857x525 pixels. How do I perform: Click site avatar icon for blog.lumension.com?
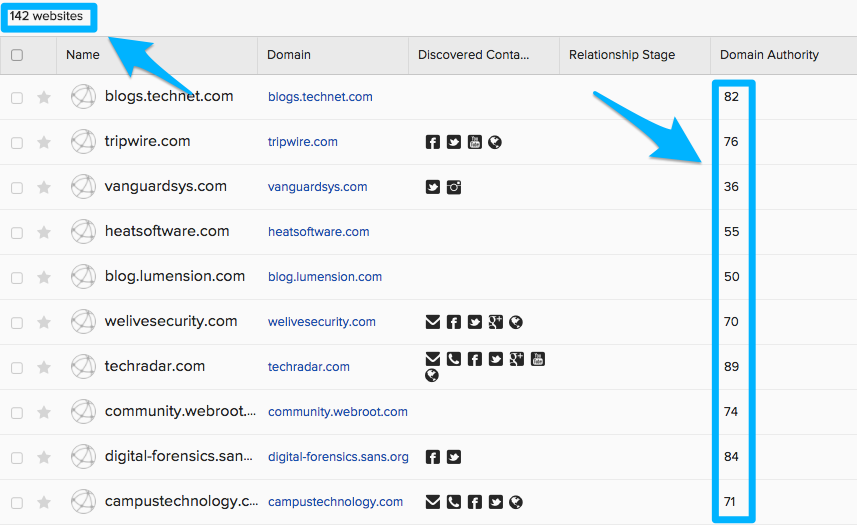click(x=83, y=276)
